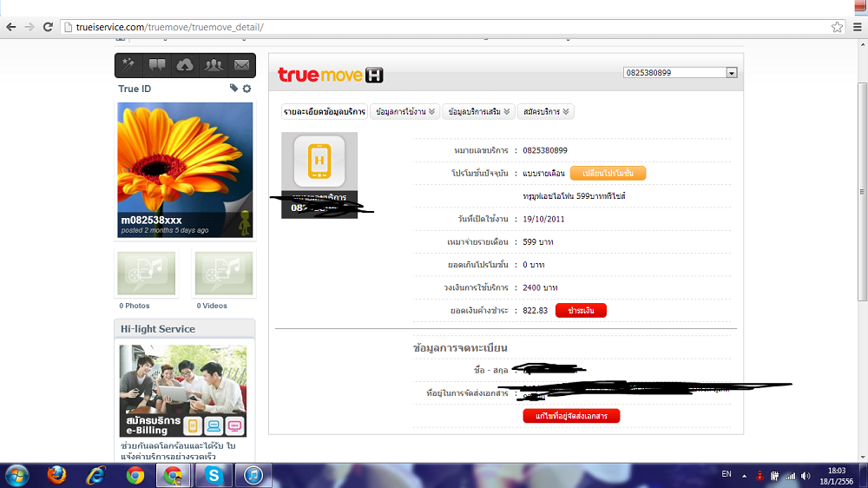Click the orange flower profile picture
The image size is (868, 488).
click(185, 169)
